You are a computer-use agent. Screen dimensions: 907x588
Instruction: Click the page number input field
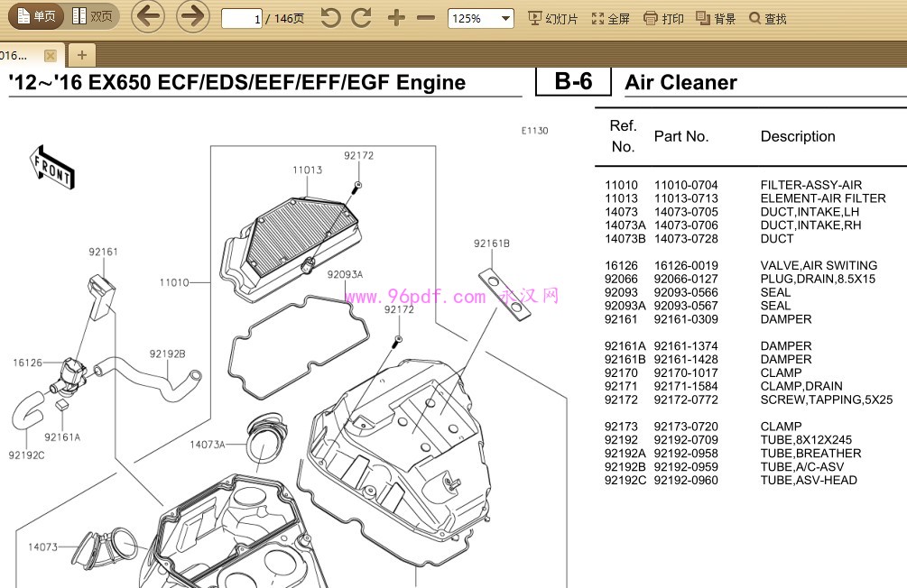click(x=242, y=19)
